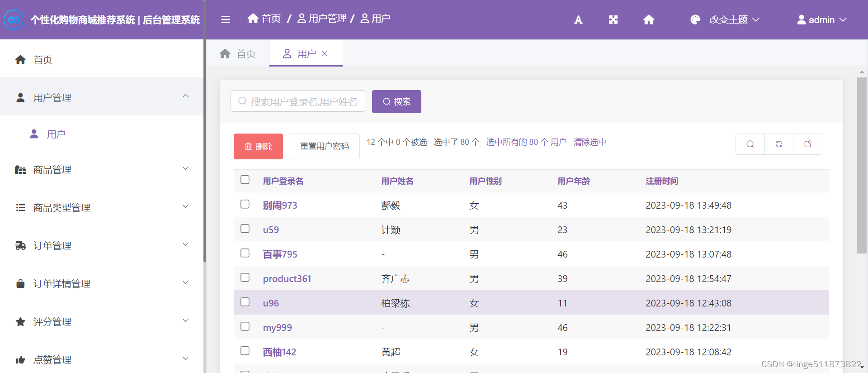Click the home icon on 首页 tab
868x373 pixels.
(x=225, y=53)
